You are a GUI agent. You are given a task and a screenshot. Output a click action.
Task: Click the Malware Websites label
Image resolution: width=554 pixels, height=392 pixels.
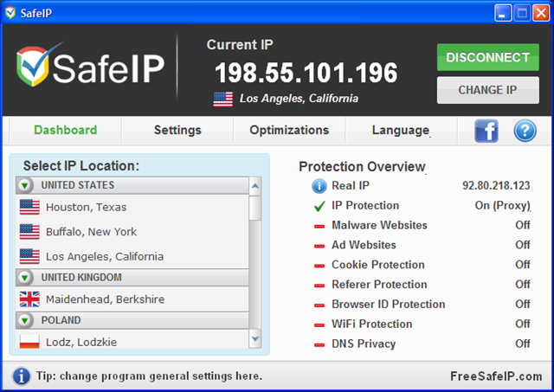(x=379, y=225)
